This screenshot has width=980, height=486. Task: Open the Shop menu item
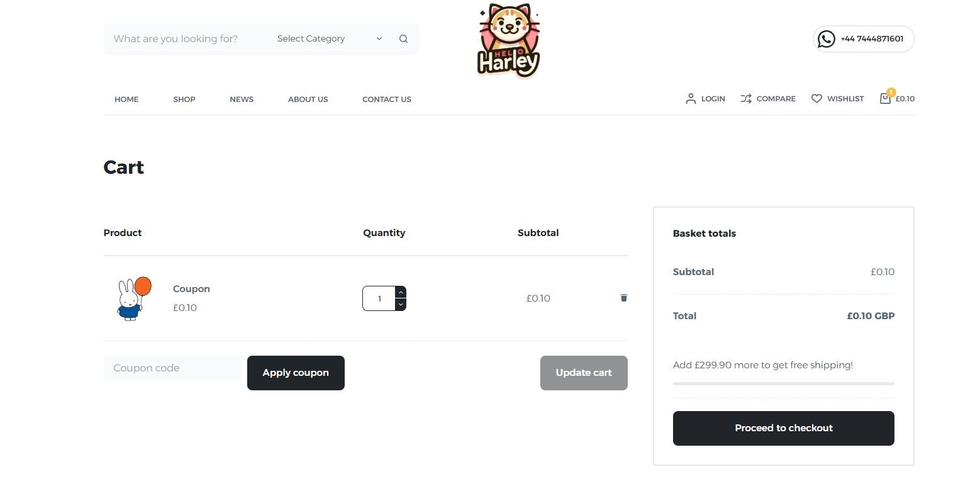point(184,99)
